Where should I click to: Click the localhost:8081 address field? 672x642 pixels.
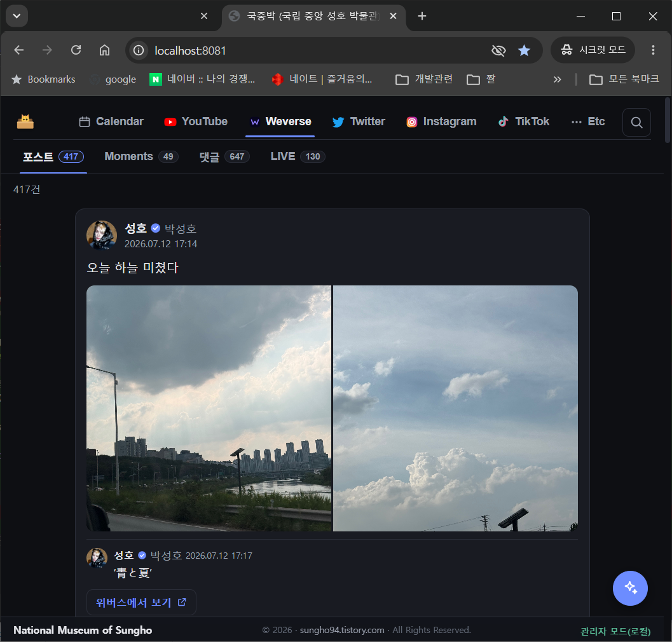click(317, 51)
